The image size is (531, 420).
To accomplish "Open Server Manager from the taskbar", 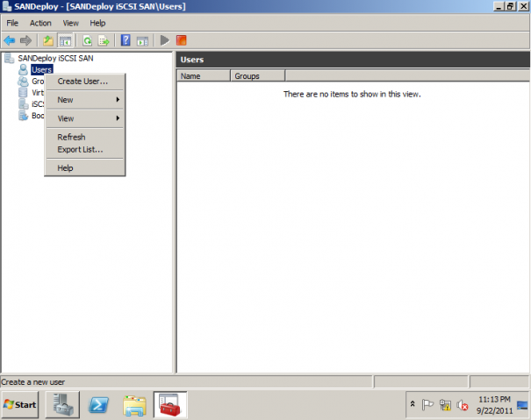I will (62, 405).
